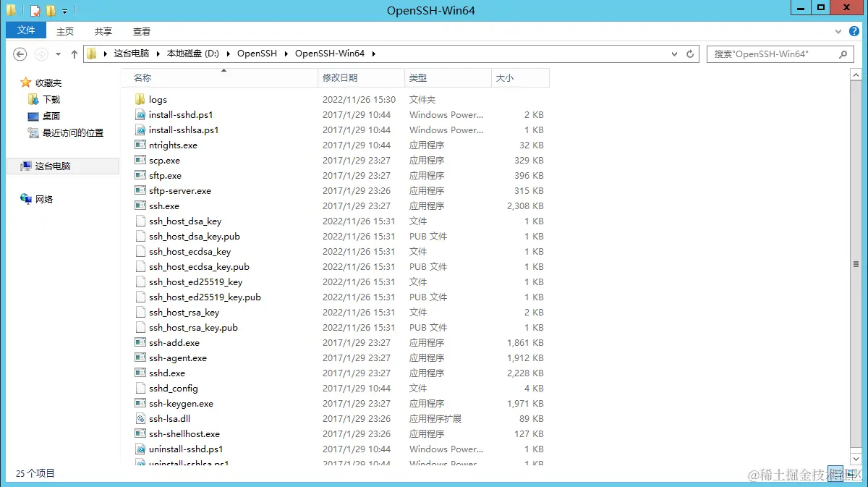Select the ssh_host_ed25519_key file name
This screenshot has width=868, height=487.
coord(195,282)
